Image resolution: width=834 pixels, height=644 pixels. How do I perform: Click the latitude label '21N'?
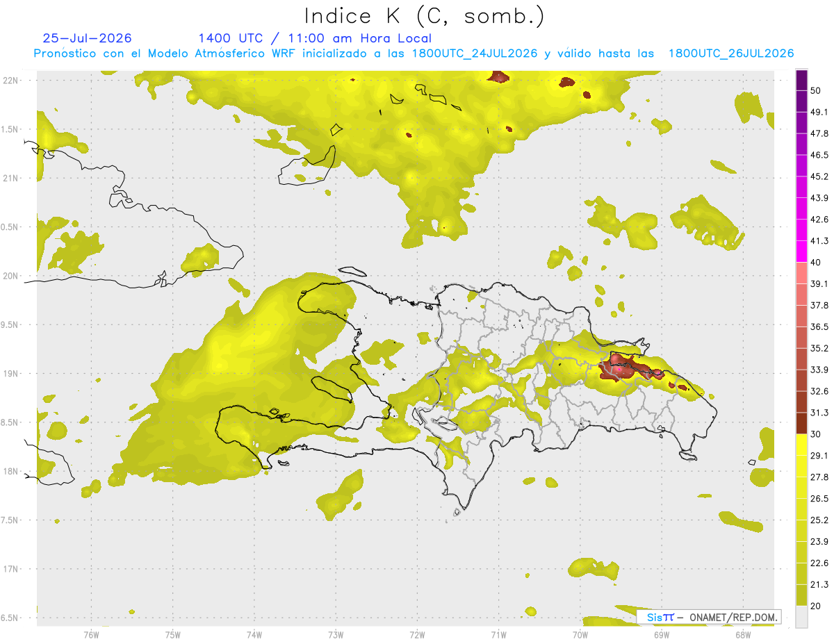pos(12,178)
